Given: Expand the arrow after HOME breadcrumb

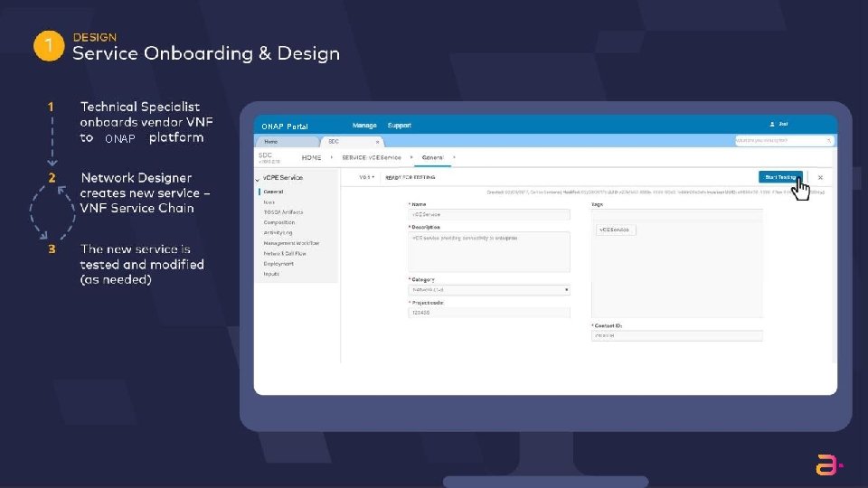Looking at the screenshot, I should click(x=332, y=157).
